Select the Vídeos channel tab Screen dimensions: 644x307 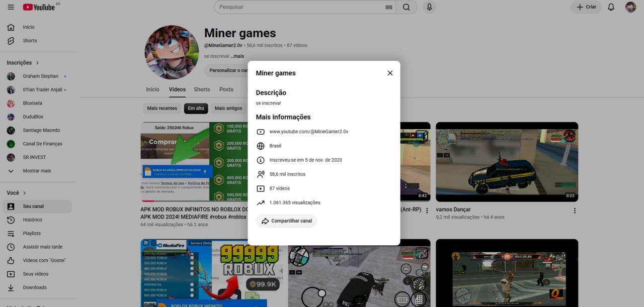point(177,89)
